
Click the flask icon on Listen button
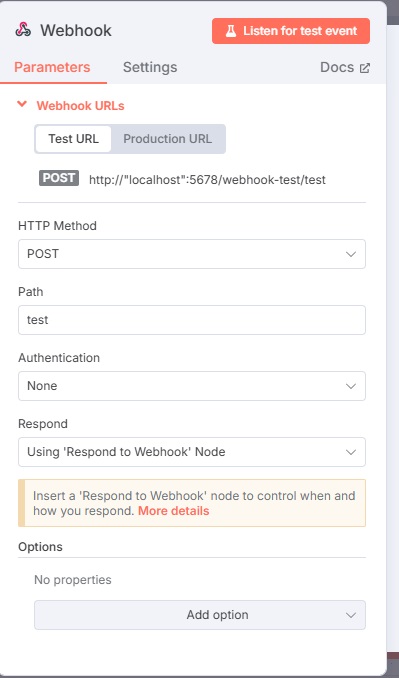pos(231,31)
